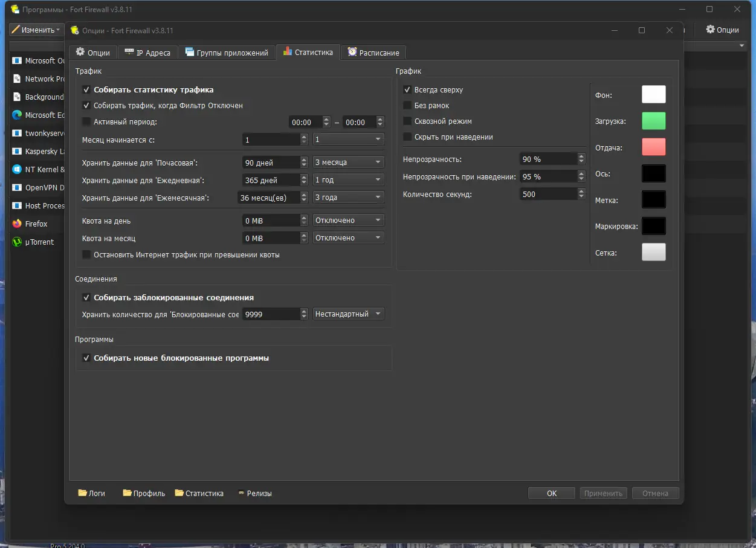This screenshot has height=548, width=756.
Task: Select the Статистика tab
Action: point(308,52)
